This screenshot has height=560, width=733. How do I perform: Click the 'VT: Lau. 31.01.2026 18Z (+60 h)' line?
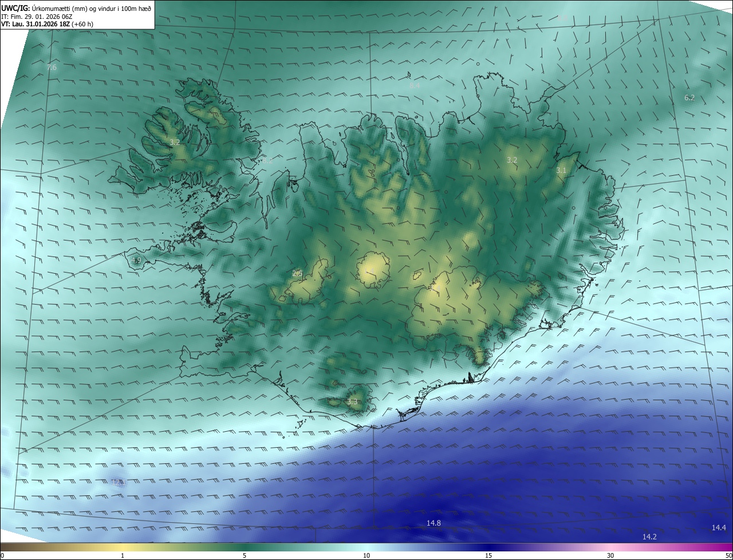47,24
